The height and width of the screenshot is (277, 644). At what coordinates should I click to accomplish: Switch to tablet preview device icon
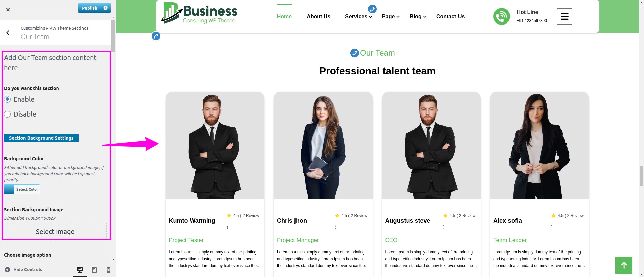coord(94,270)
